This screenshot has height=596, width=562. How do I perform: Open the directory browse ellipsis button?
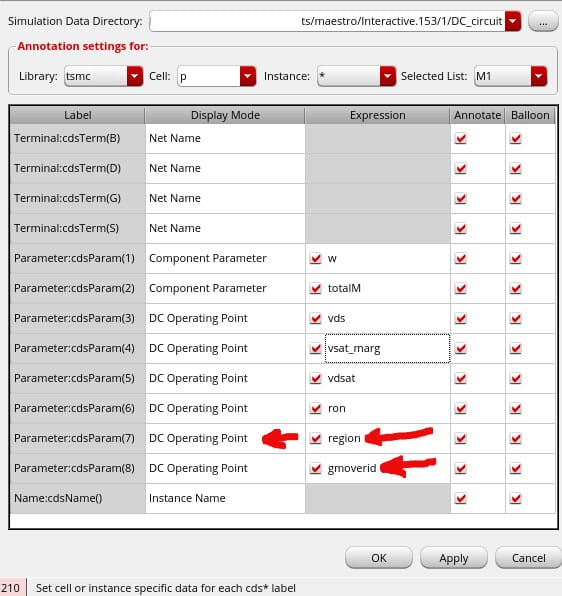(543, 22)
